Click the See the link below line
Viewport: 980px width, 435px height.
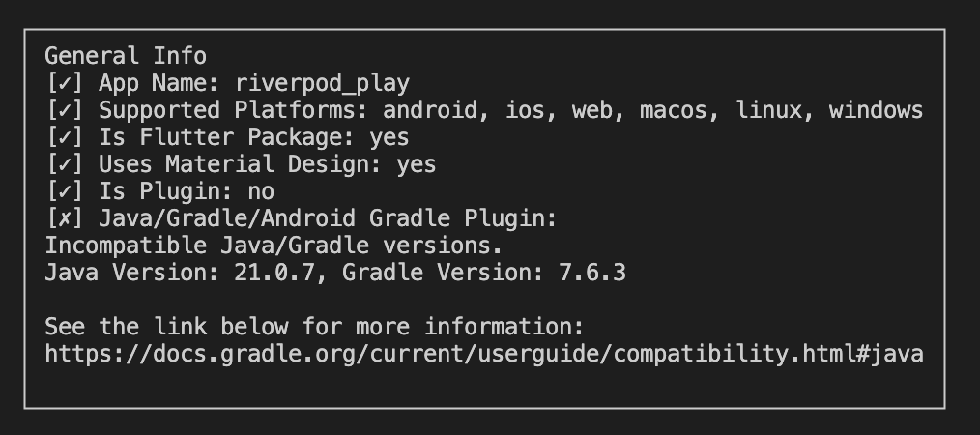point(314,327)
